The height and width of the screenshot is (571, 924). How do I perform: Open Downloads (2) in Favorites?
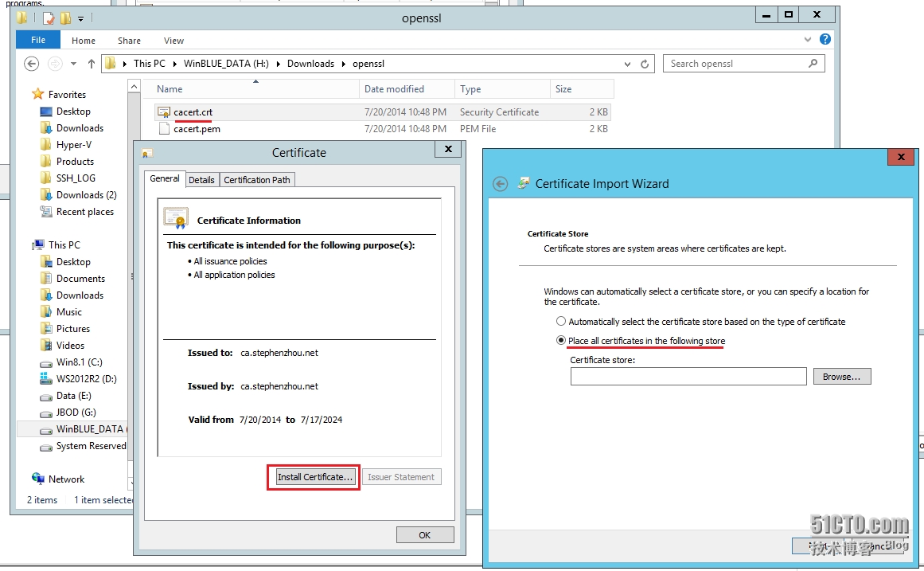click(x=86, y=194)
